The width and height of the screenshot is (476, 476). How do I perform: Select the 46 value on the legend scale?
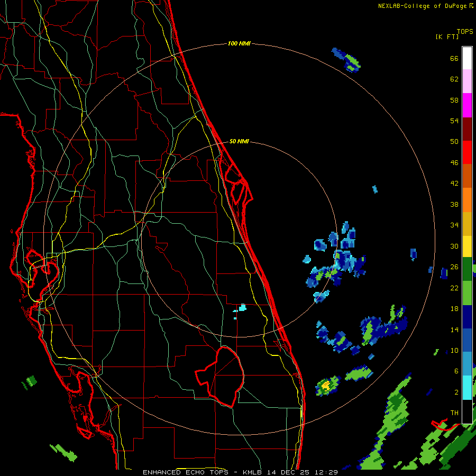pyautogui.click(x=454, y=163)
